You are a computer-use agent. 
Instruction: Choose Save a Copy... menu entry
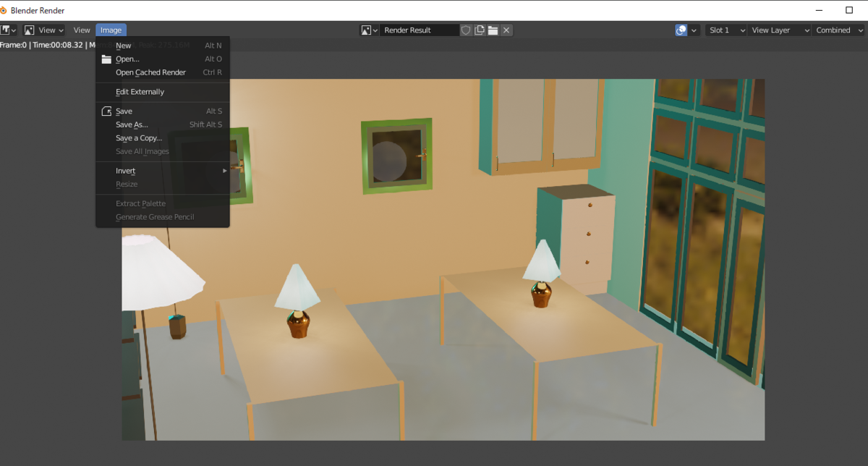pyautogui.click(x=162, y=138)
